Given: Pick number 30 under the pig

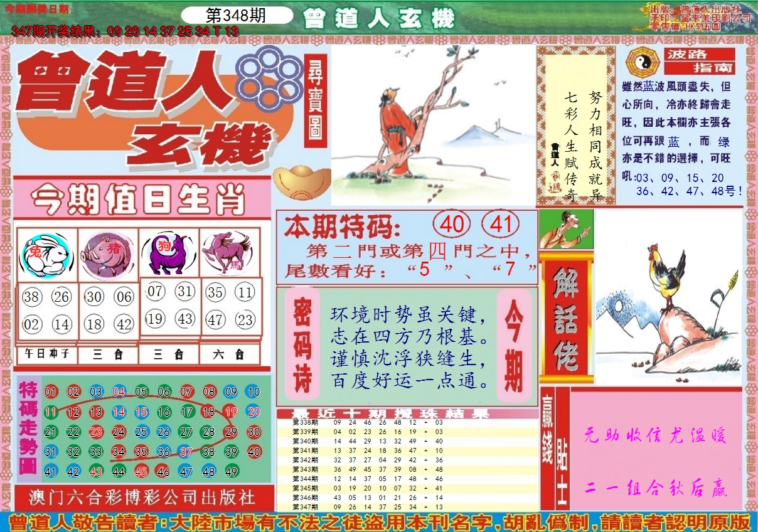Looking at the screenshot, I should (94, 297).
